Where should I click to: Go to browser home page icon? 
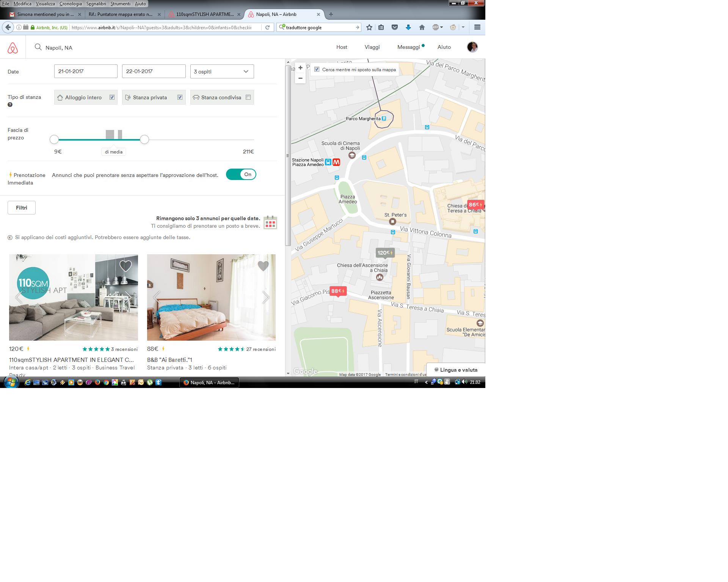(422, 27)
